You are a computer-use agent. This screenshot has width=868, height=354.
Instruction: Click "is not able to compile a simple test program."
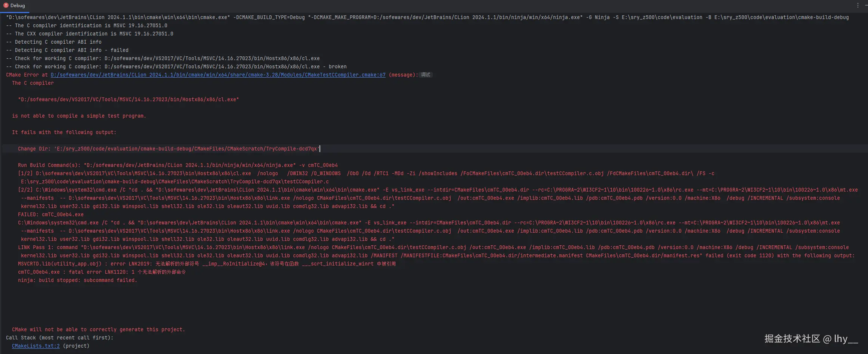click(x=79, y=116)
